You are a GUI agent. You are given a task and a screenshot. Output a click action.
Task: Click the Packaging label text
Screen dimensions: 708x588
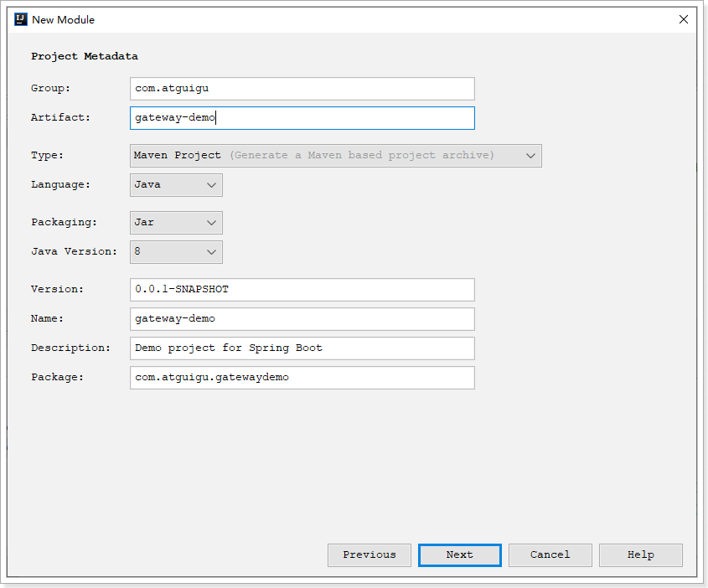[x=64, y=223]
